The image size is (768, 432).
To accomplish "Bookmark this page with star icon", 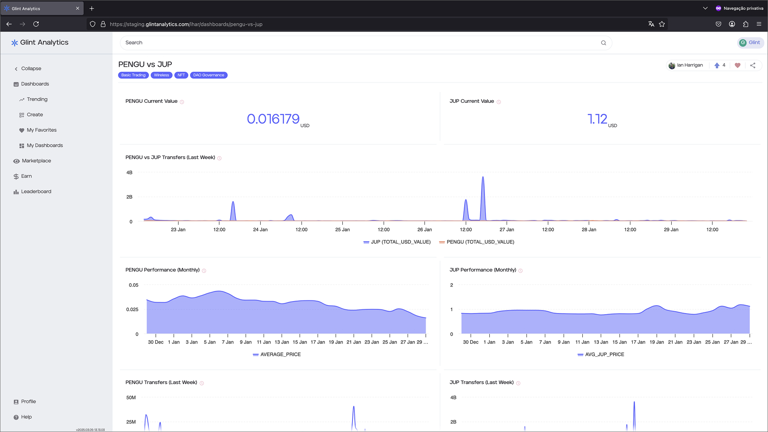I will tap(662, 24).
